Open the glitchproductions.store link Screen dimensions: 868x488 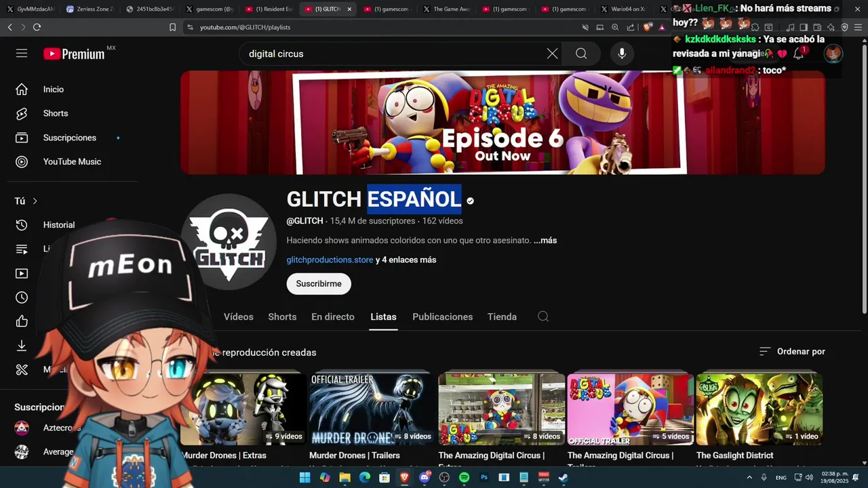pos(330,260)
